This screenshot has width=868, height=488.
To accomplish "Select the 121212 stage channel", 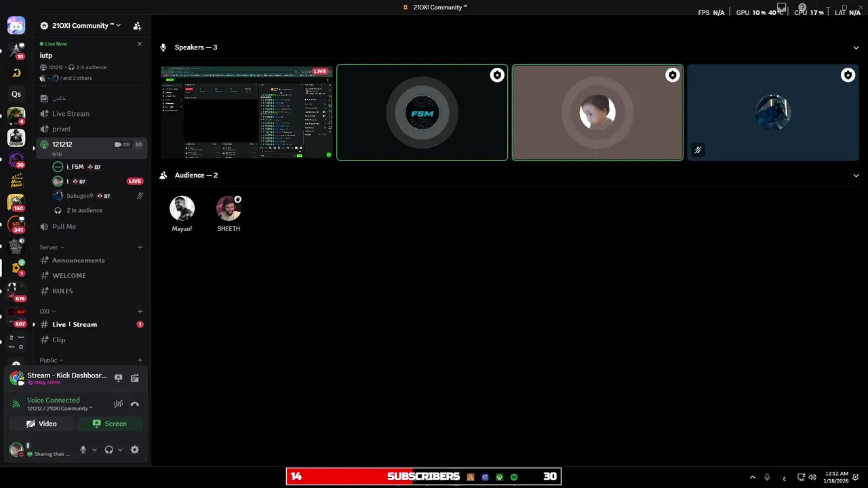I will (92, 148).
